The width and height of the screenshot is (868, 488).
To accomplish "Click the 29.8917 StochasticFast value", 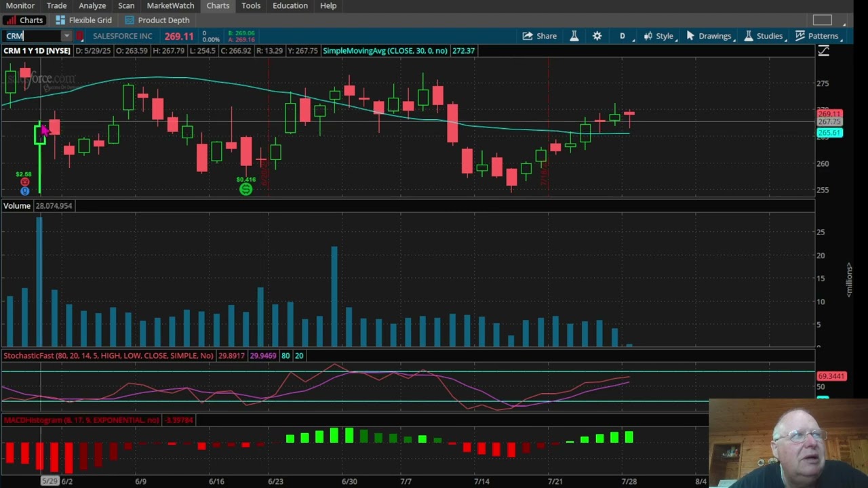I will pos(232,356).
